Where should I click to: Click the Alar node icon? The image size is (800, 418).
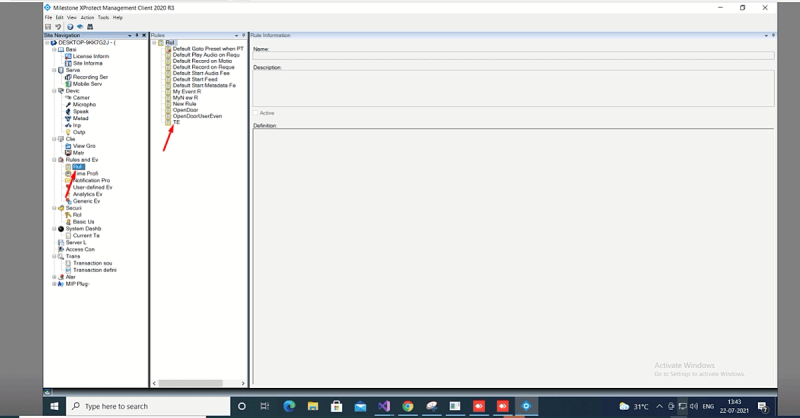pos(61,277)
